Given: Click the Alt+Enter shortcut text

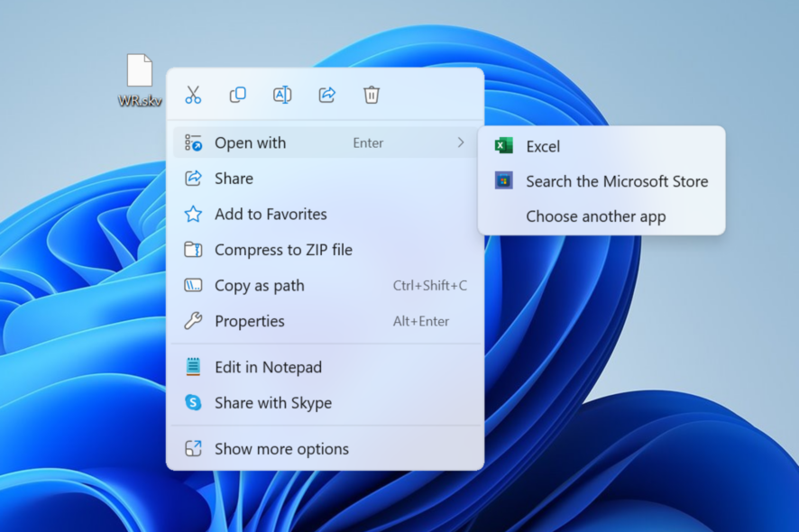Looking at the screenshot, I should click(421, 321).
